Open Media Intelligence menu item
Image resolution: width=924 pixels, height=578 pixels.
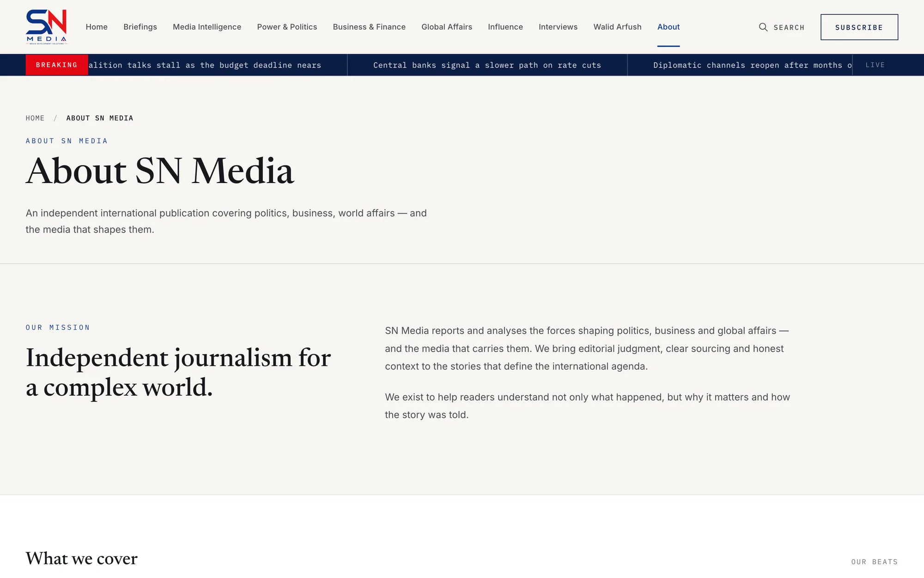[207, 27]
